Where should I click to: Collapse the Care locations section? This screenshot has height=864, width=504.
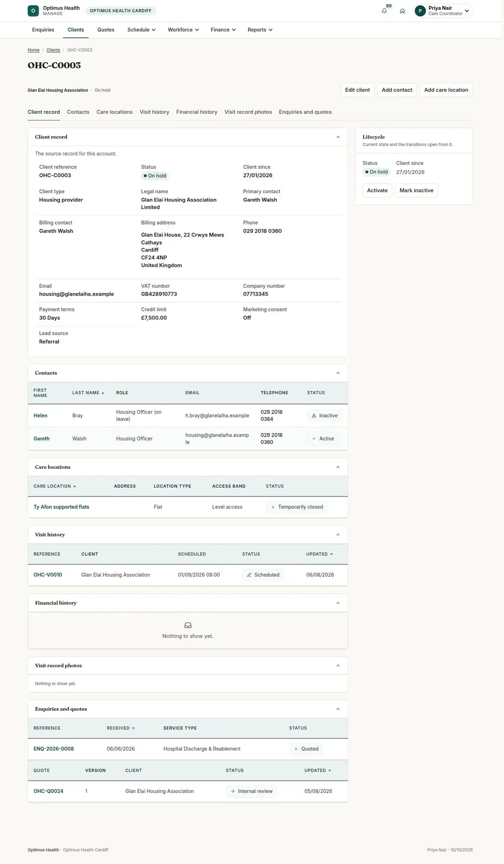coord(338,467)
